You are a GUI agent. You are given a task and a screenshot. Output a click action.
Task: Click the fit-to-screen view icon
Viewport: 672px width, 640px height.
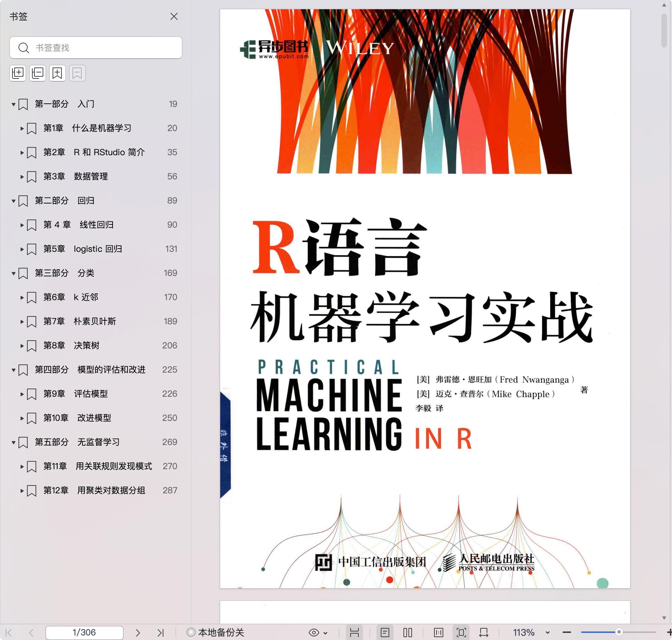pos(461,633)
